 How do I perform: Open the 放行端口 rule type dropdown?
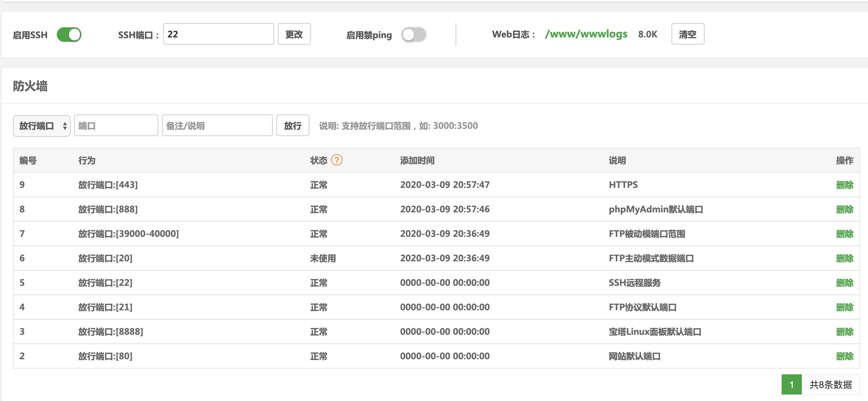pos(42,126)
